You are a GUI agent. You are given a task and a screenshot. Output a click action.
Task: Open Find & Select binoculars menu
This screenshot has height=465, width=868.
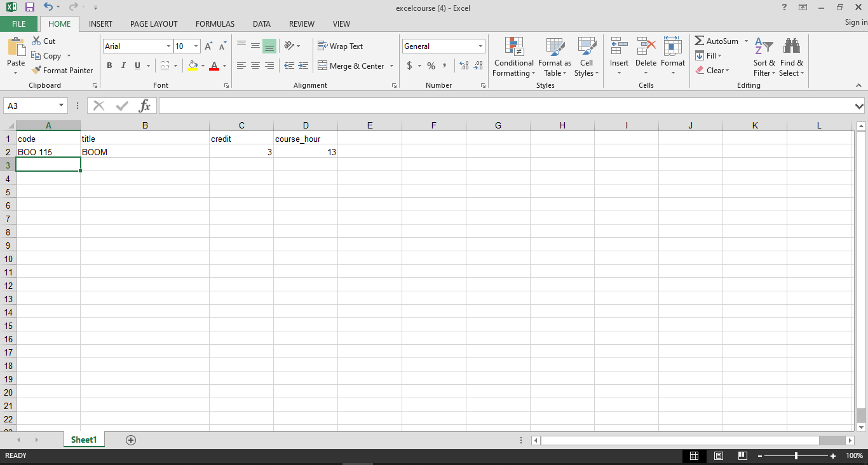tap(792, 57)
